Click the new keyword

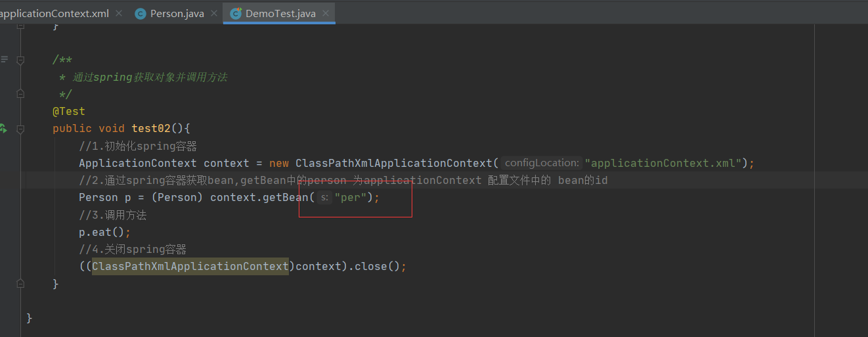pyautogui.click(x=279, y=163)
